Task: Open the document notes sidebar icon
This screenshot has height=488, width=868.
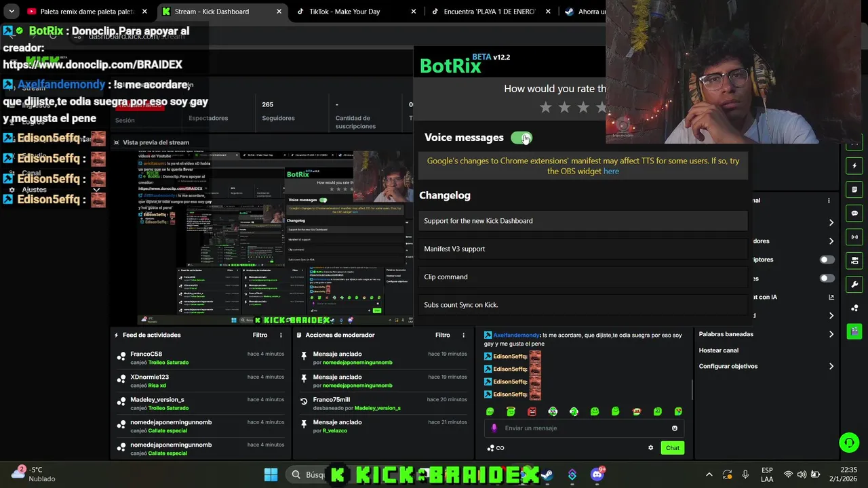Action: pos(854,190)
